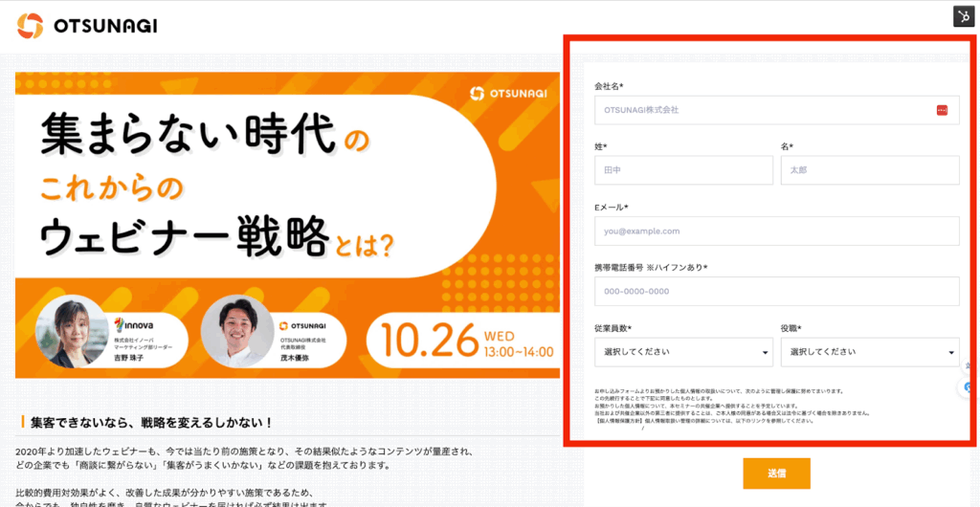
Task: Click the star icon at right screen edge
Action: [969, 365]
